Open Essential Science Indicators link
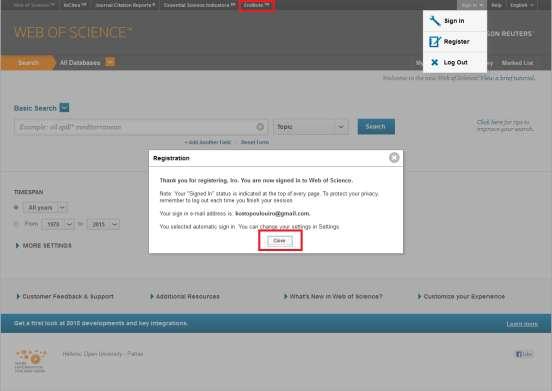 coord(199,5)
